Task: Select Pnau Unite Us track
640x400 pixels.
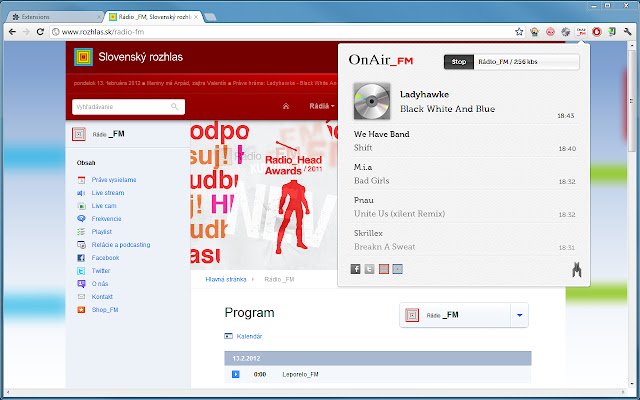Action: [x=464, y=207]
